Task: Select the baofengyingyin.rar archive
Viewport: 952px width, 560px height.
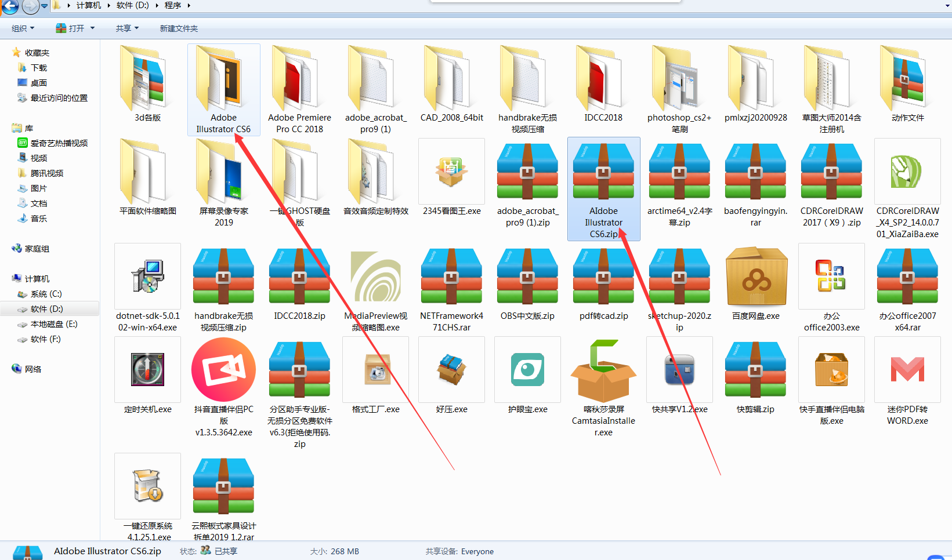Action: click(755, 172)
